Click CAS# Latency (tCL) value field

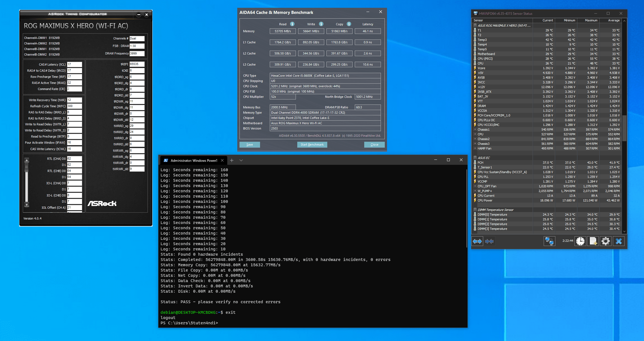pyautogui.click(x=74, y=64)
